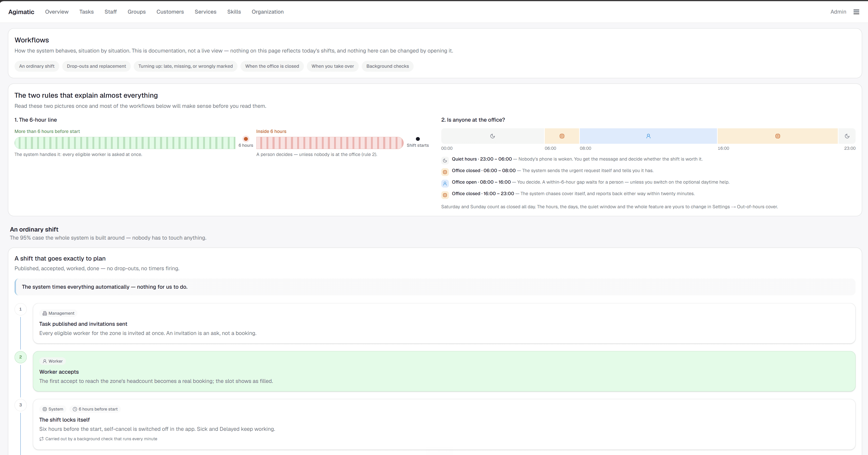Click the moon icon above 23:00
The width and height of the screenshot is (868, 455).
coord(847,136)
